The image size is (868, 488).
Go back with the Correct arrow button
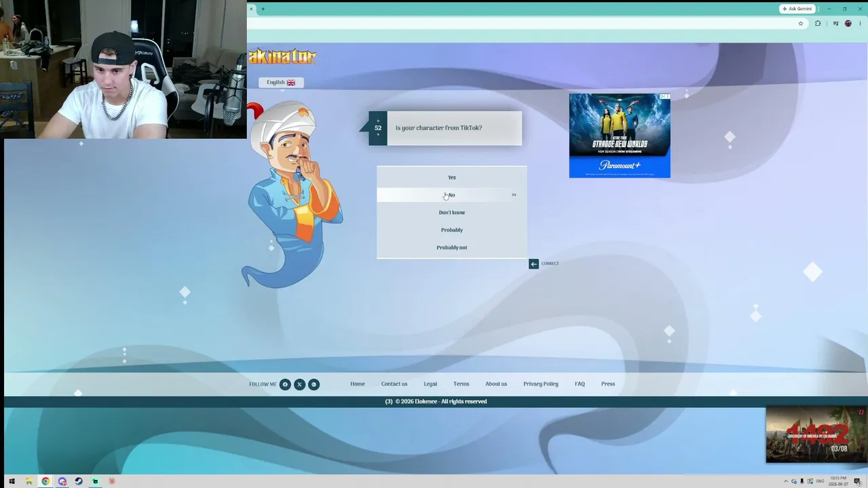point(534,264)
